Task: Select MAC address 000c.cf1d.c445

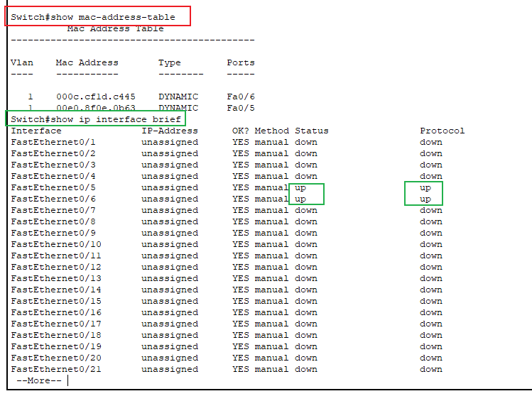Action: pos(96,97)
